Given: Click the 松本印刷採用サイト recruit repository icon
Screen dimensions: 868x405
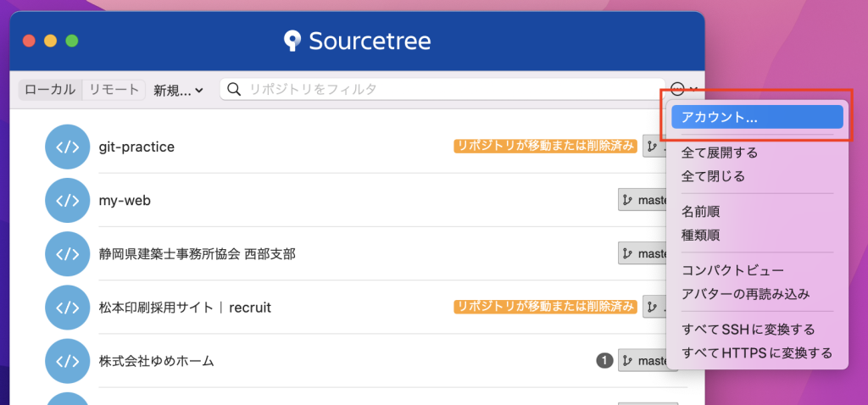Looking at the screenshot, I should pyautogui.click(x=67, y=308).
